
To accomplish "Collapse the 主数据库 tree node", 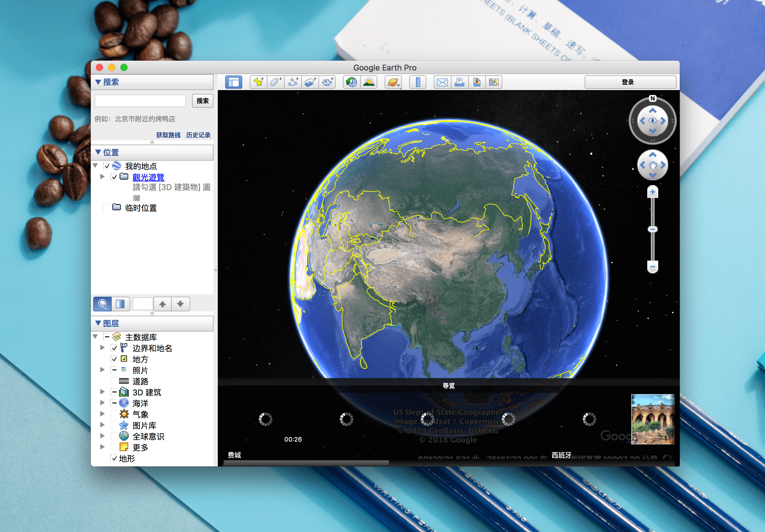I will click(x=95, y=336).
